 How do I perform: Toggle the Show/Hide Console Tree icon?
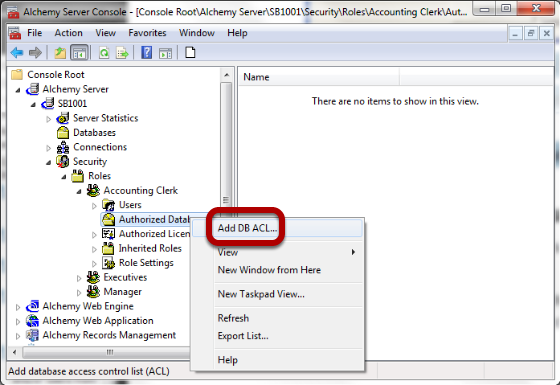coord(79,53)
